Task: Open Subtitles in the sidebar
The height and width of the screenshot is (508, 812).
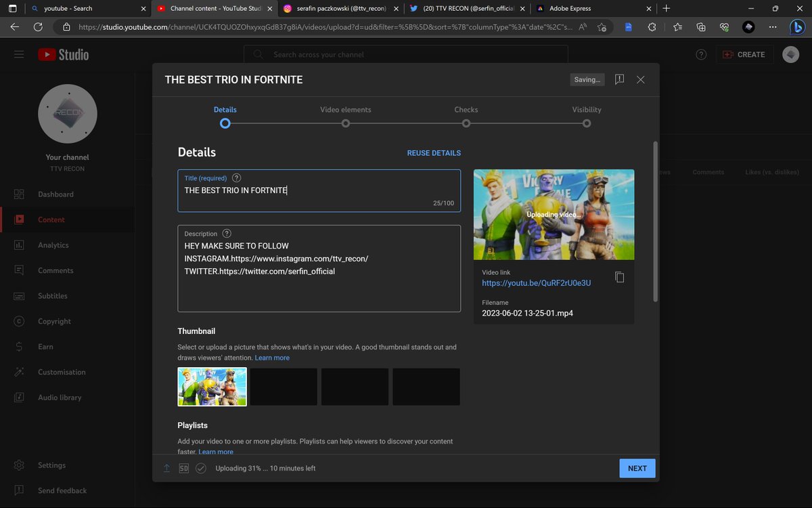Action: pos(68,296)
